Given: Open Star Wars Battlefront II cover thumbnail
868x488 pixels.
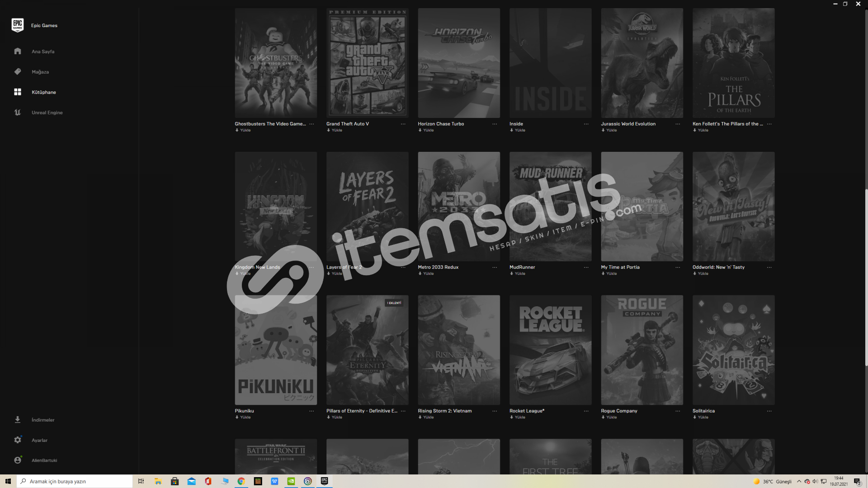Looking at the screenshot, I should coord(276,456).
